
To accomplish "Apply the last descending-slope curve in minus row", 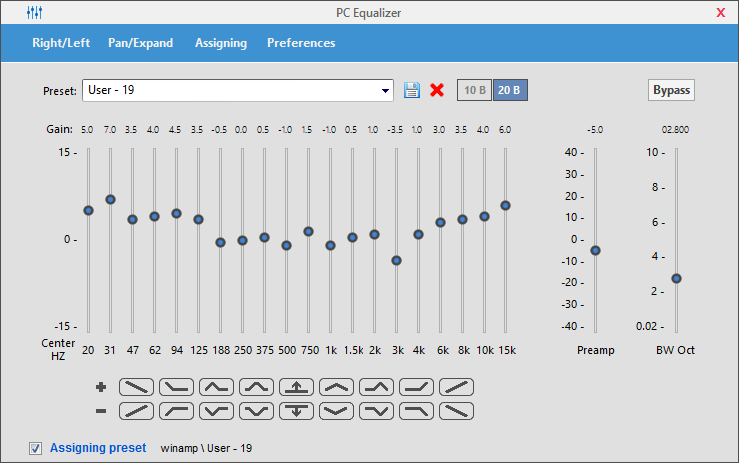I will [456, 409].
